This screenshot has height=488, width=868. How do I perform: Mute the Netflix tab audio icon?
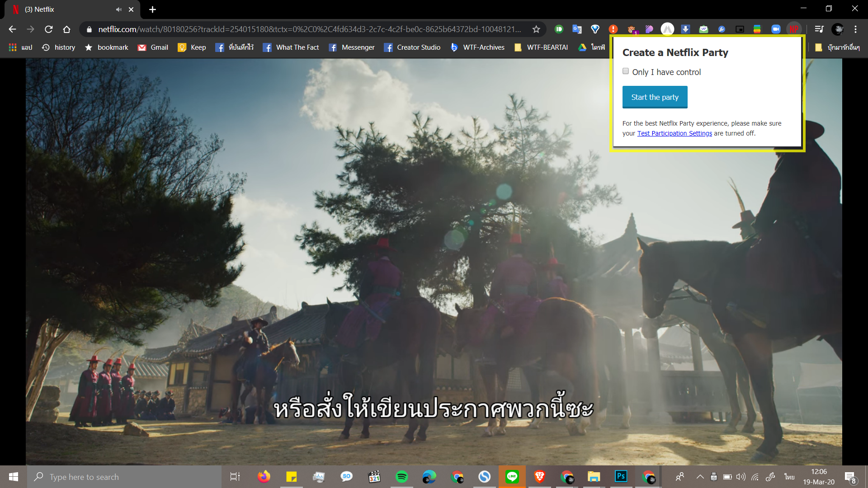[x=119, y=9]
